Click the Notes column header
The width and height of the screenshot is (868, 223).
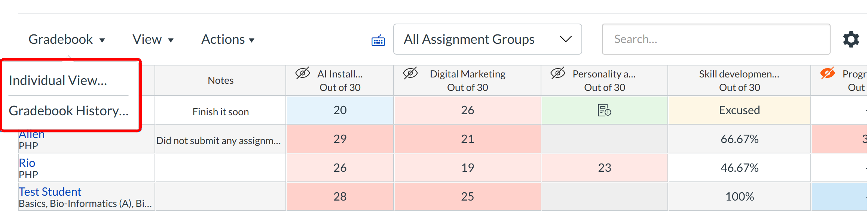point(220,80)
